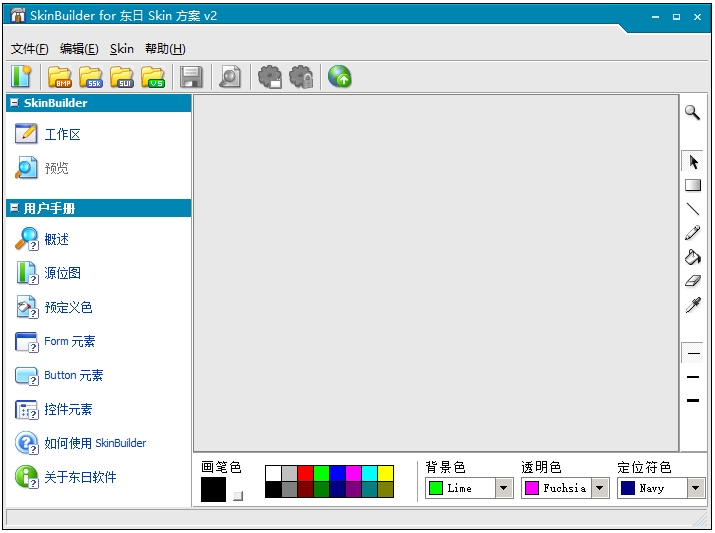Viewport: 715px width, 533px height.
Task: Pick the bright blue palette swatch
Action: click(x=337, y=473)
